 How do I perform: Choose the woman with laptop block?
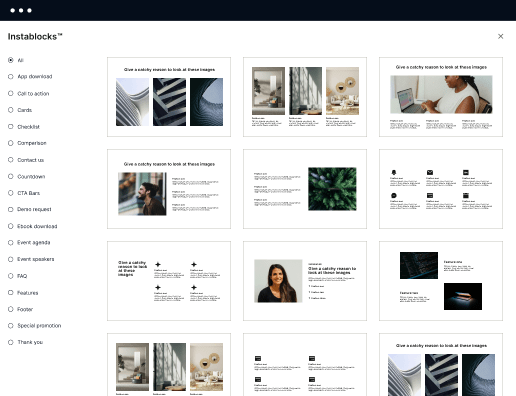pyautogui.click(x=441, y=97)
